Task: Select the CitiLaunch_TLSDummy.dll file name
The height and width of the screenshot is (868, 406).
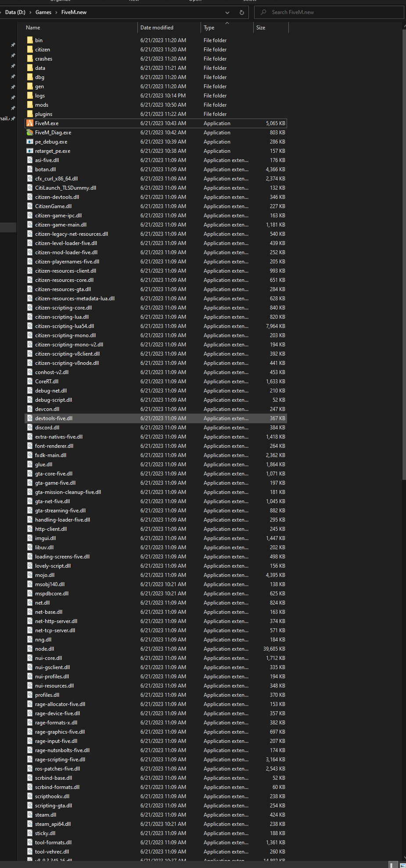Action: pyautogui.click(x=66, y=188)
